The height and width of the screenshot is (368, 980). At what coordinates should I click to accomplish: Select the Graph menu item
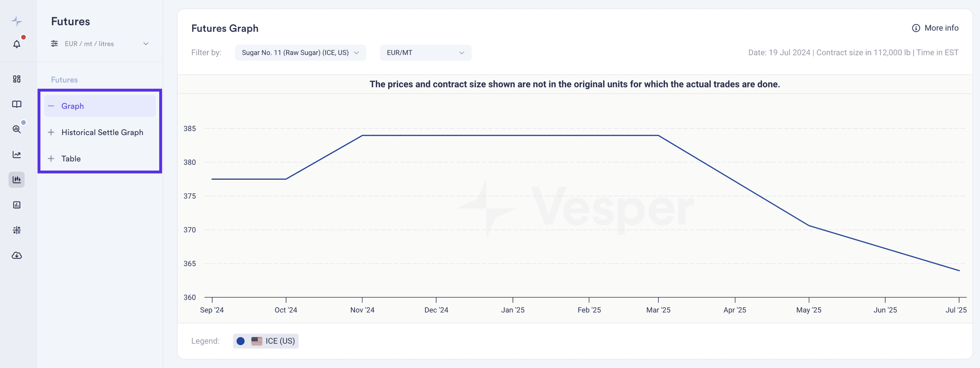pos(100,106)
